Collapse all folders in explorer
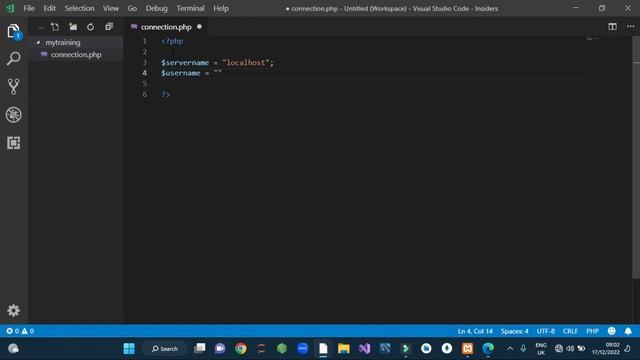This screenshot has height=360, width=640. coord(109,27)
